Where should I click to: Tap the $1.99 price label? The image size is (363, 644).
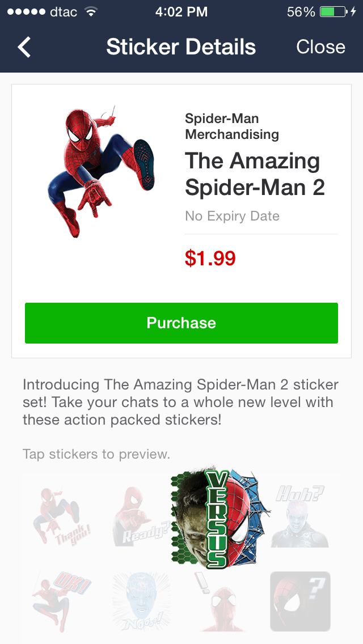click(x=210, y=259)
